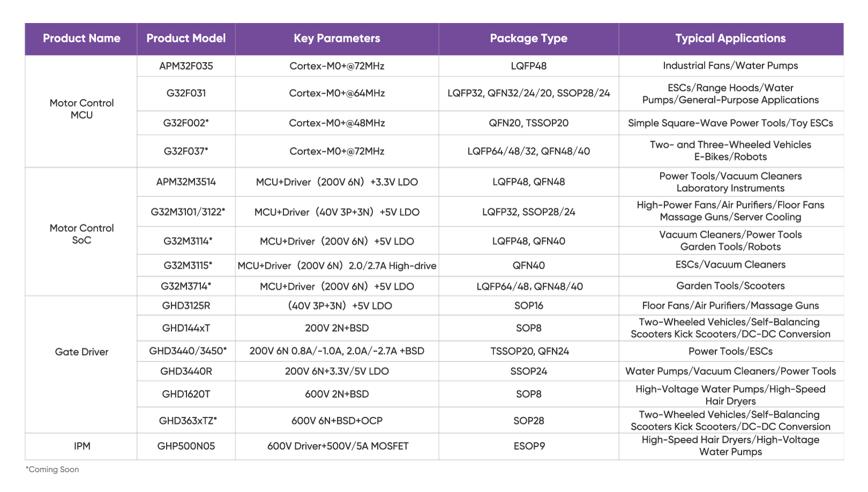
Task: Click the Coming Soon footnote text
Action: [53, 470]
